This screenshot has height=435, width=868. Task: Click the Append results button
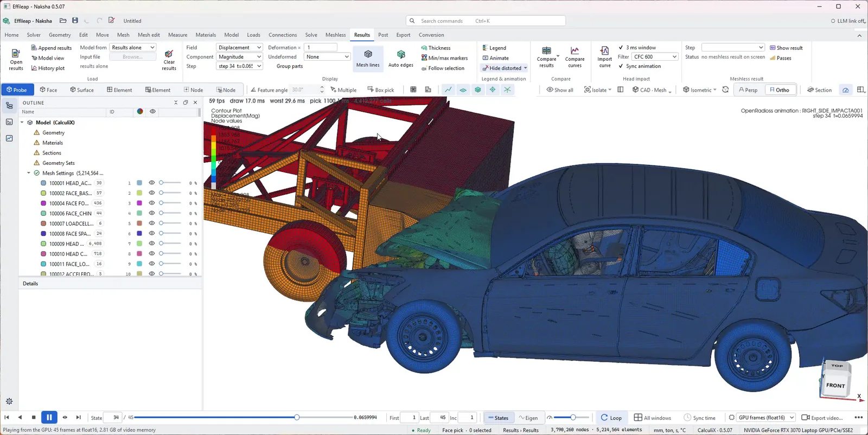point(52,48)
